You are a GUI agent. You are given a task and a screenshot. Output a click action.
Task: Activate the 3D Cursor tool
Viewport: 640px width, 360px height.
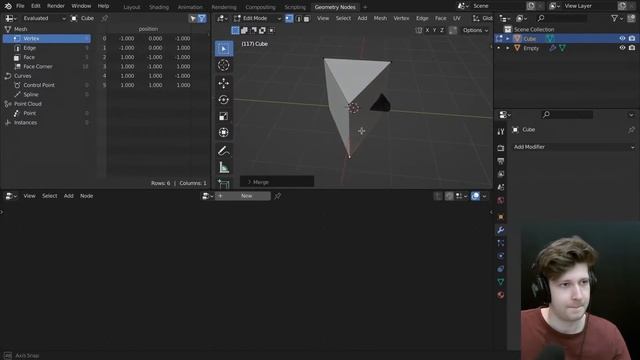224,65
